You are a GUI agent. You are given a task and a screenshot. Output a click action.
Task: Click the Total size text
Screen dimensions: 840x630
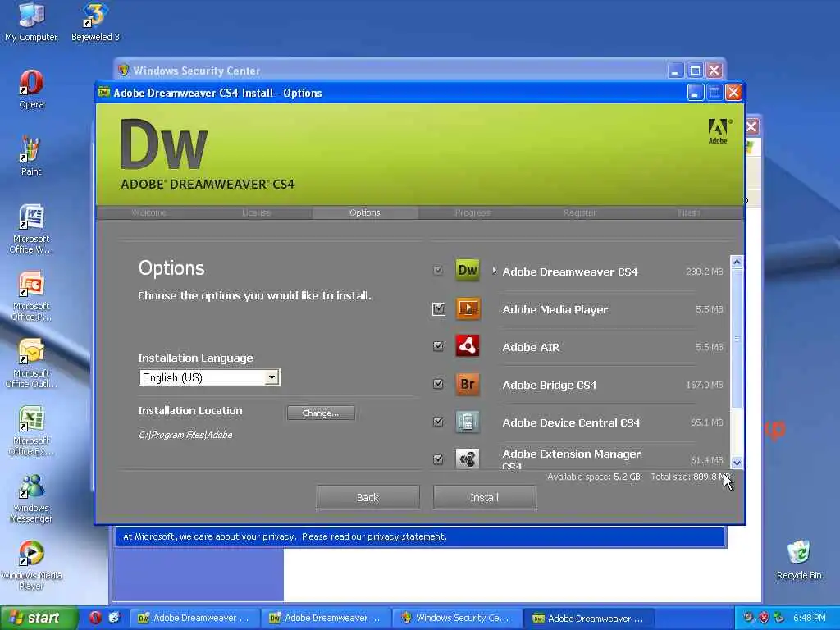[691, 477]
